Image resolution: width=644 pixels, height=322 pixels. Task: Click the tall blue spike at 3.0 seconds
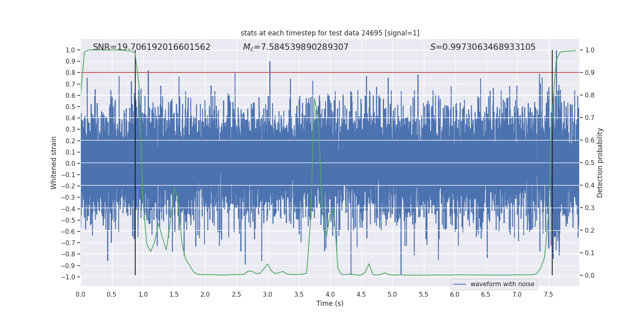[x=270, y=64]
